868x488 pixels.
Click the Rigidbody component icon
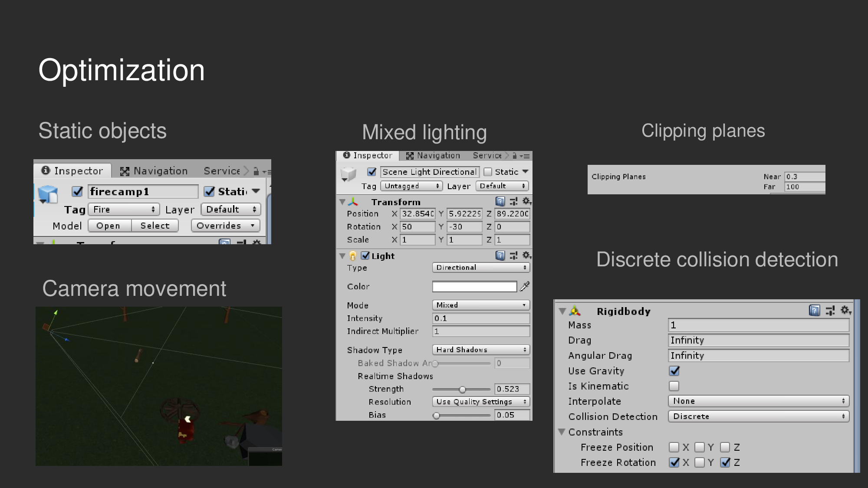[x=575, y=311]
